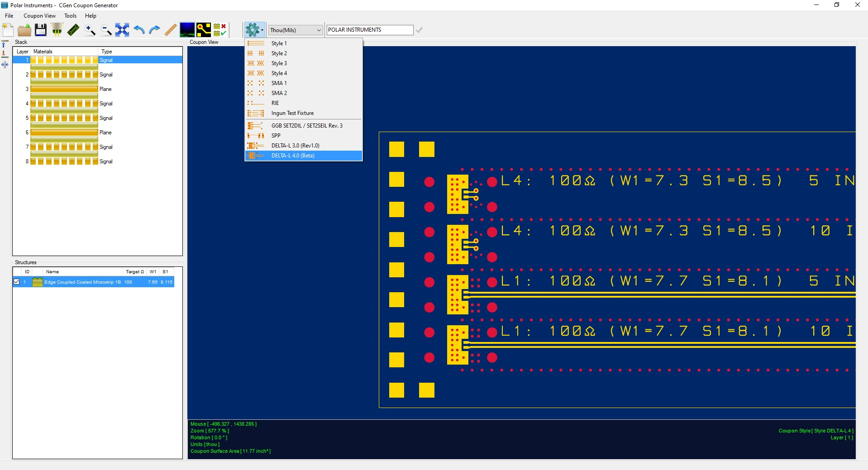Select the SMA 1 coupon style
Viewport: 868px width, 470px height.
304,83
